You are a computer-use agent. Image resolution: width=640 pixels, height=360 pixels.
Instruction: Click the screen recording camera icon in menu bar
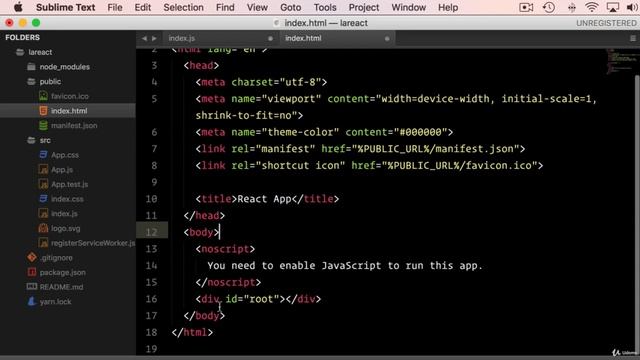pos(526,7)
